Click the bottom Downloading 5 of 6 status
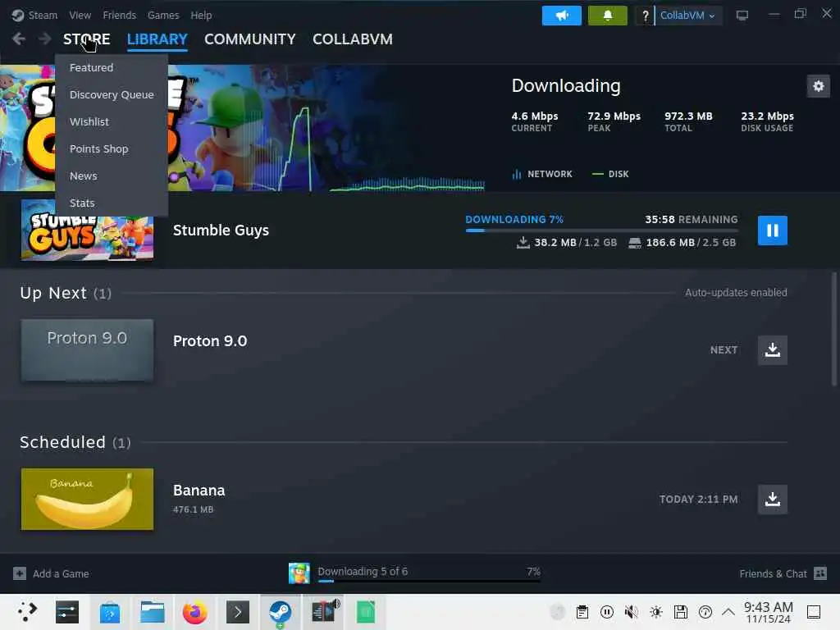 tap(363, 571)
